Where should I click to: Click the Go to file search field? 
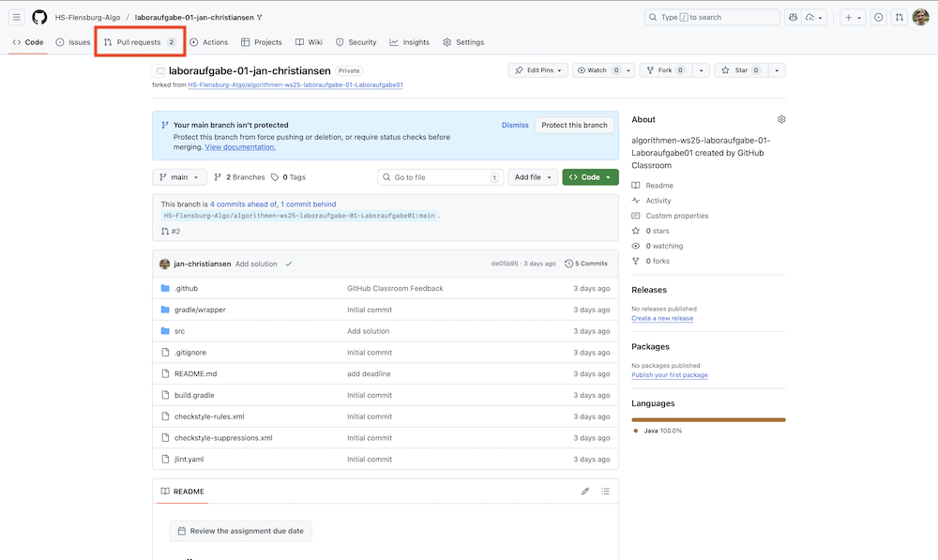(x=439, y=177)
